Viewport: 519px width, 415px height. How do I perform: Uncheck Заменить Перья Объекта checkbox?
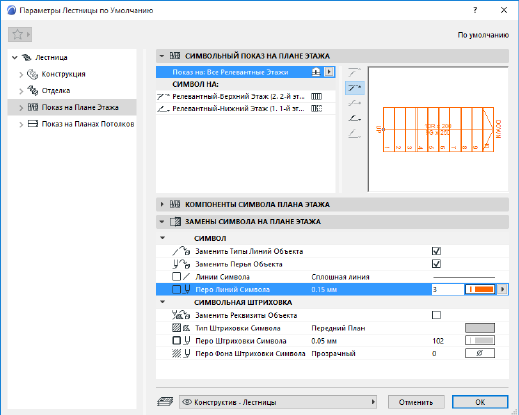point(436,264)
